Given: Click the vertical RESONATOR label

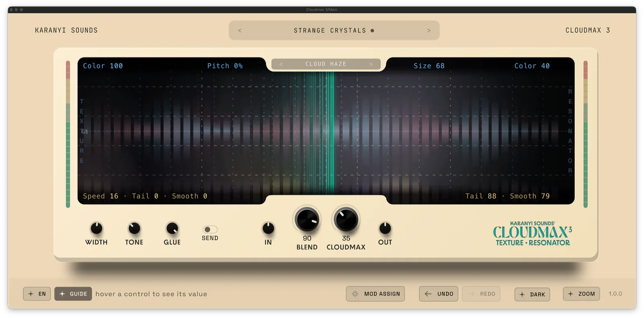Looking at the screenshot, I should (x=570, y=131).
